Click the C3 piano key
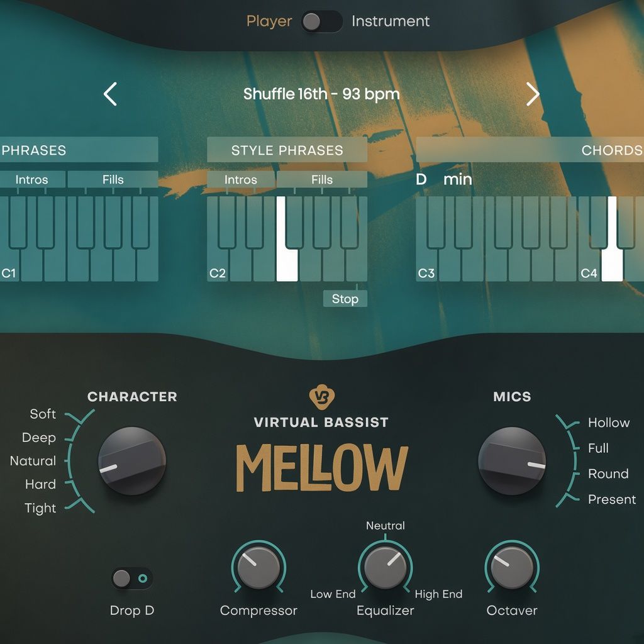The image size is (644, 644). tap(426, 265)
